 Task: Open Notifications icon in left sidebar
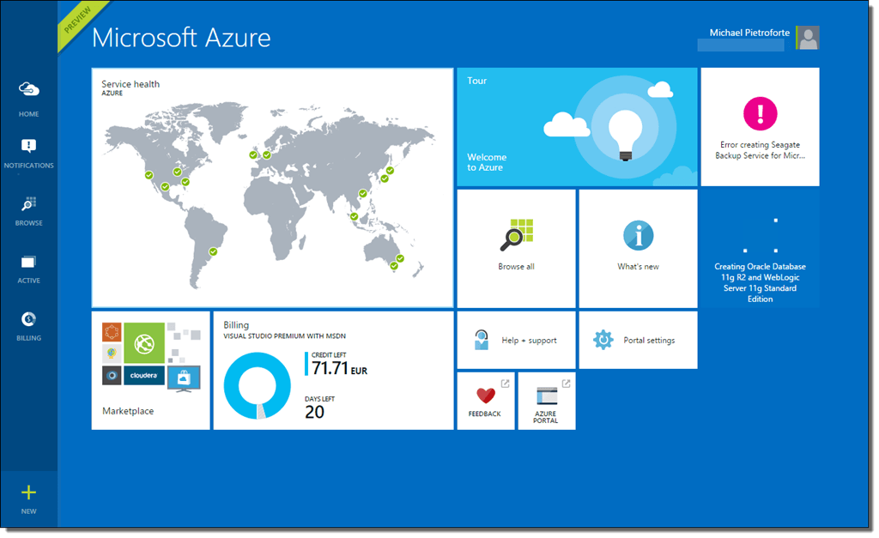click(29, 146)
